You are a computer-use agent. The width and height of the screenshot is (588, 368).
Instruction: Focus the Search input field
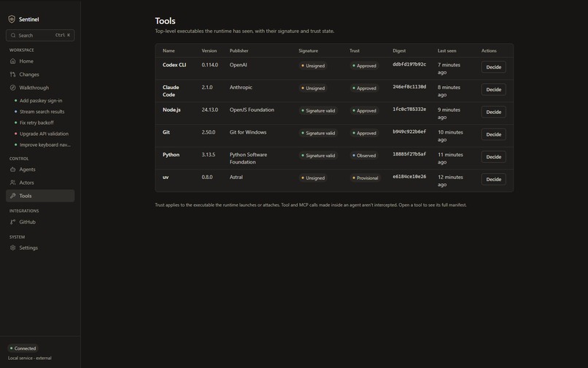pos(40,35)
